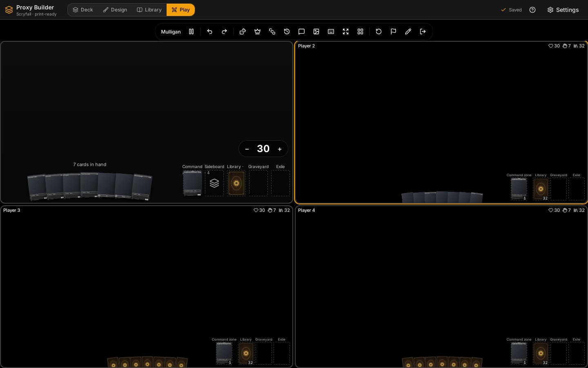Click the "Player 4" name label

[x=307, y=210]
